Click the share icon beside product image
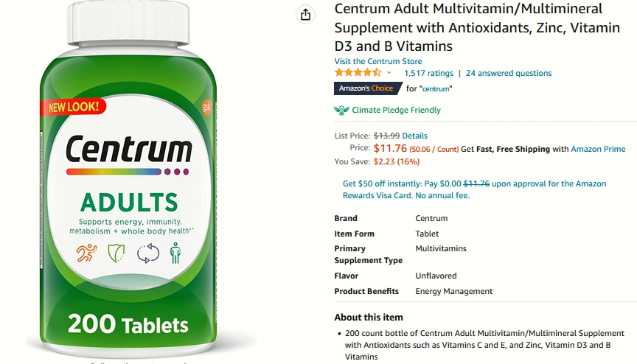637x364 pixels. tap(305, 15)
